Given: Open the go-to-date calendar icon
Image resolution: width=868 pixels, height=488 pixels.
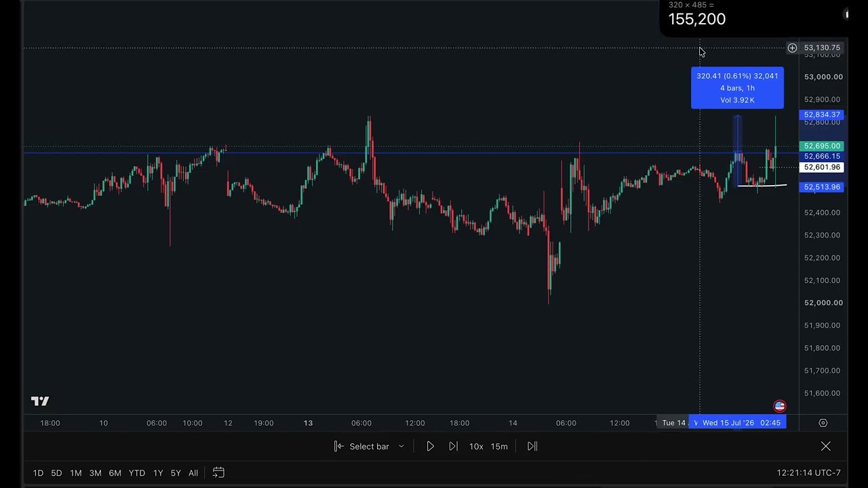Looking at the screenshot, I should [x=218, y=472].
